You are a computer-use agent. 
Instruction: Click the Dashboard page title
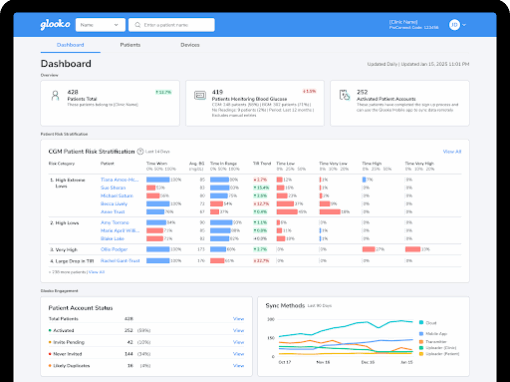(x=66, y=64)
